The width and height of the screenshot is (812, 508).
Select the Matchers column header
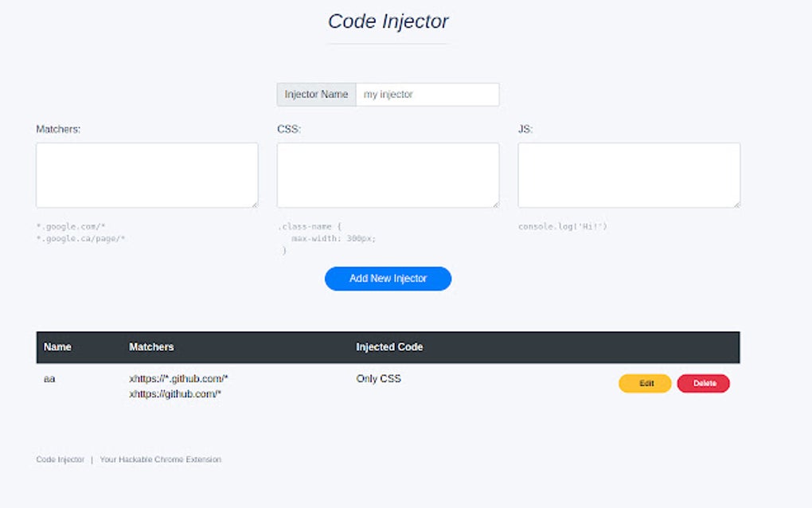click(151, 346)
